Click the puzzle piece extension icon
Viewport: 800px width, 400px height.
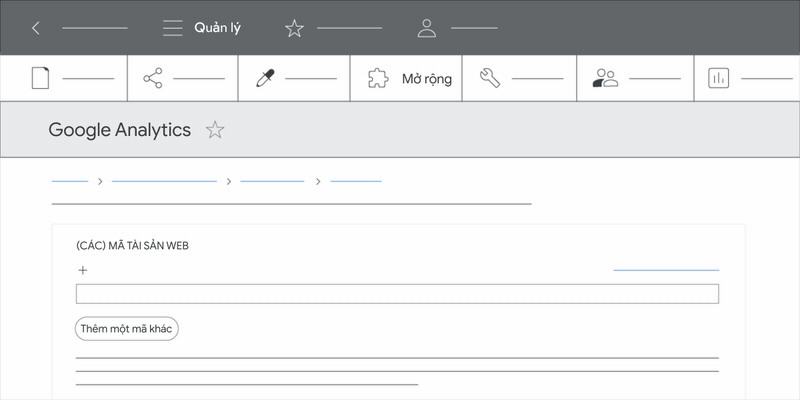(x=378, y=79)
